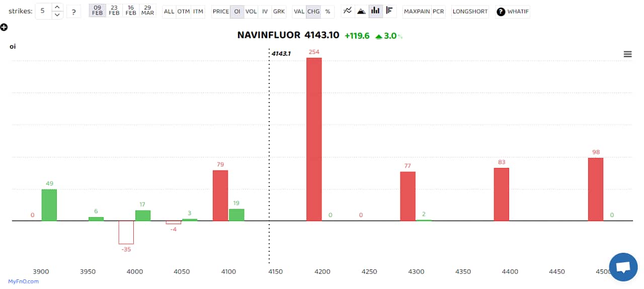This screenshot has width=644, height=289.
Task: Click the hollow red bar labeled -35
Action: click(x=126, y=232)
